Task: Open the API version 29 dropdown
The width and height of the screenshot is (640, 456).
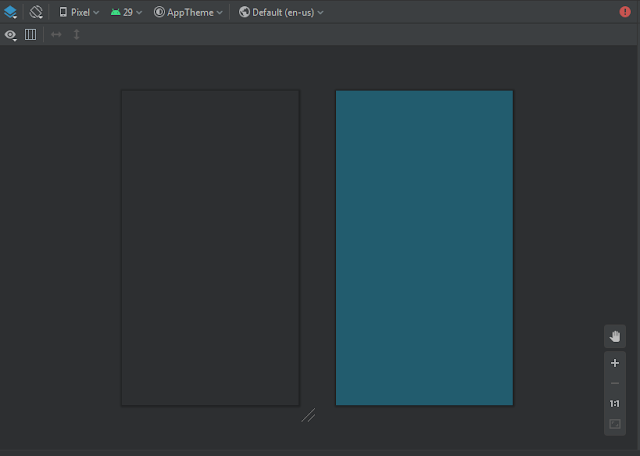Action: 126,13
